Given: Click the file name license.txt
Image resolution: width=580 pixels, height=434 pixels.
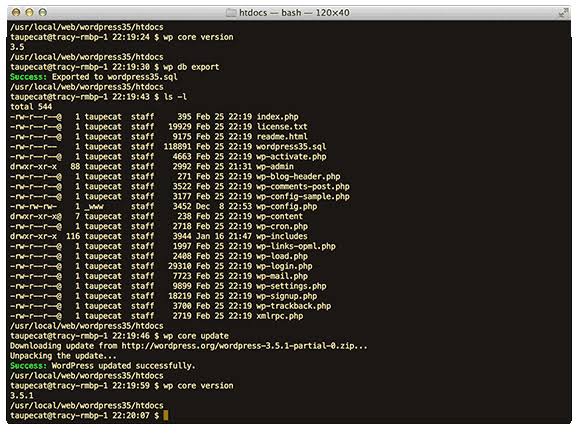Looking at the screenshot, I should pos(282,127).
